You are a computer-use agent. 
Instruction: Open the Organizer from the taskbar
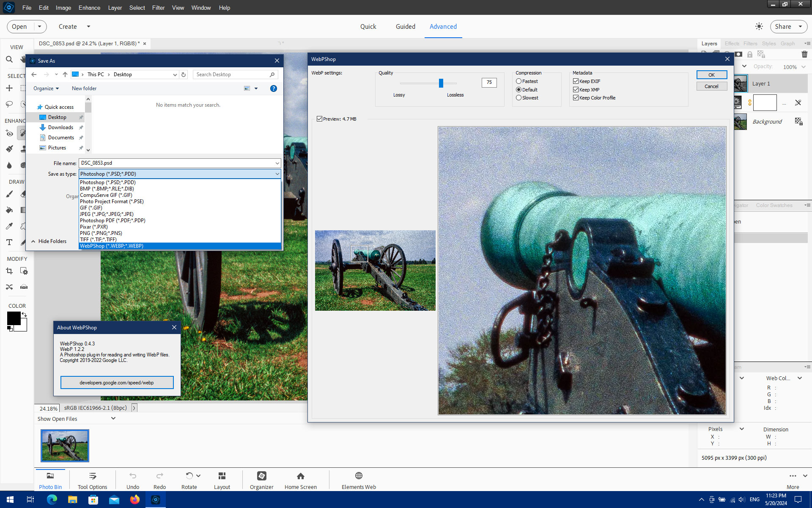261,480
